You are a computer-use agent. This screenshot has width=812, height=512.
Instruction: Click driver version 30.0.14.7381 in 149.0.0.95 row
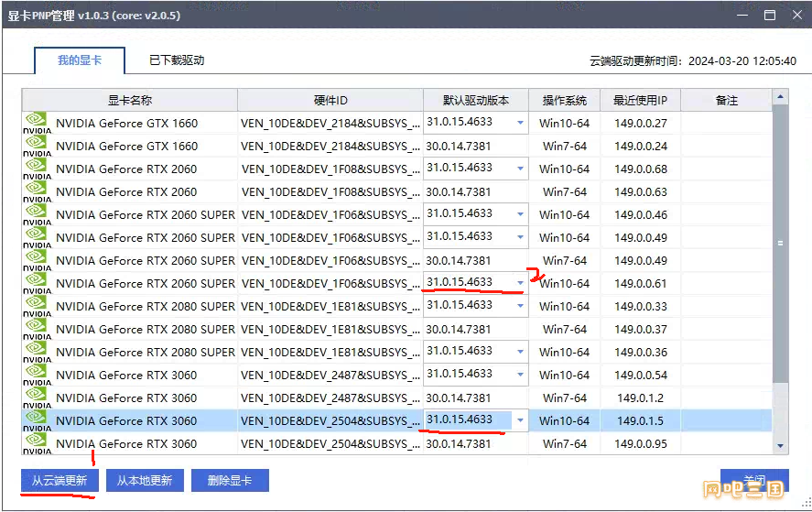pyautogui.click(x=459, y=443)
